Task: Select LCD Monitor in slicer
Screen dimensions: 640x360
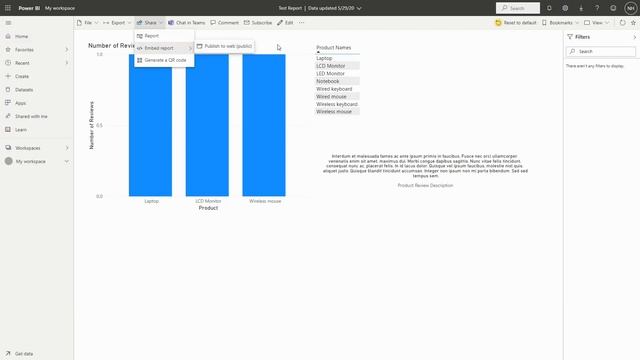Action: 337,66
